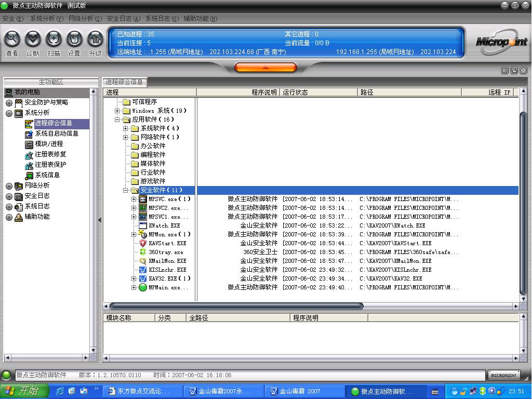Image resolution: width=532 pixels, height=399 pixels.
Task: Click the 辅助功能 sidebar icon
Action: point(19,217)
